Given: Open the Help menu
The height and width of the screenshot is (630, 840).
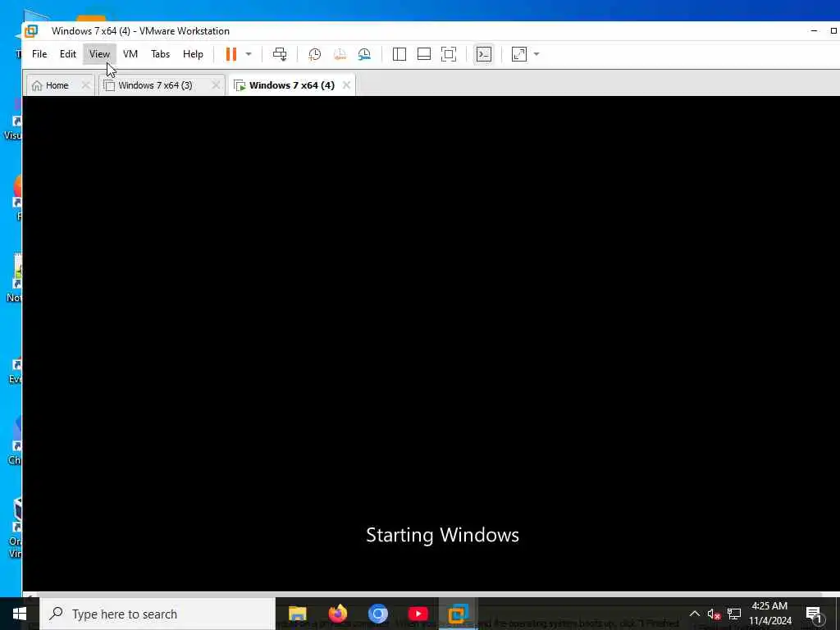Looking at the screenshot, I should point(193,54).
